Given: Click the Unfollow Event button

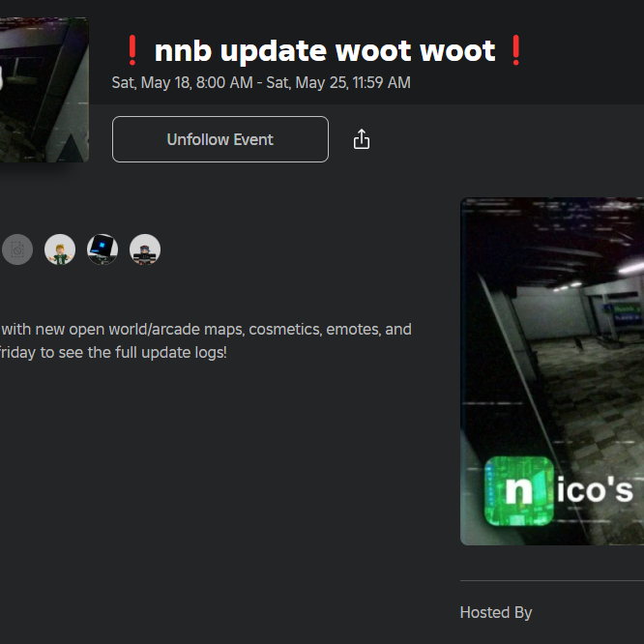Looking at the screenshot, I should click(220, 139).
